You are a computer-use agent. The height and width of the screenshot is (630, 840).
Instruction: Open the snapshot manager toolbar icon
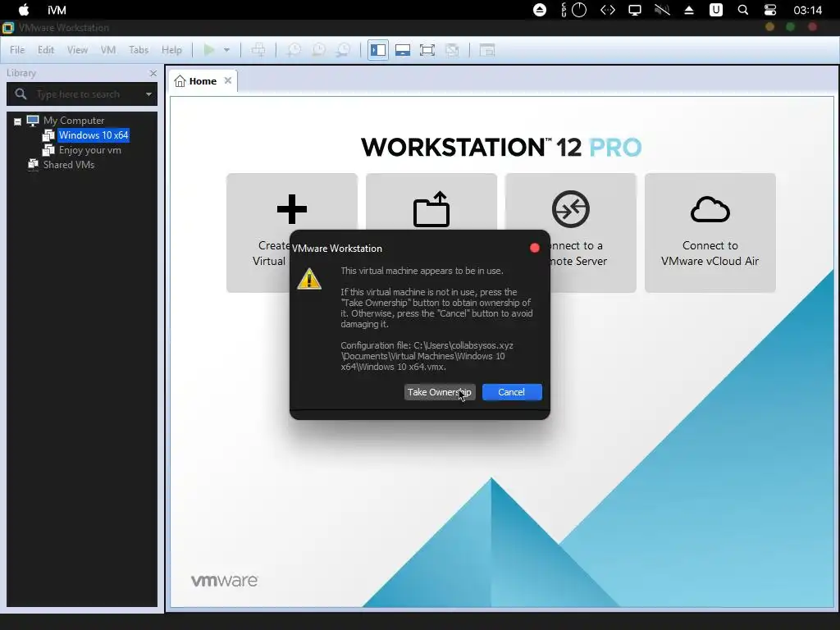pos(343,50)
